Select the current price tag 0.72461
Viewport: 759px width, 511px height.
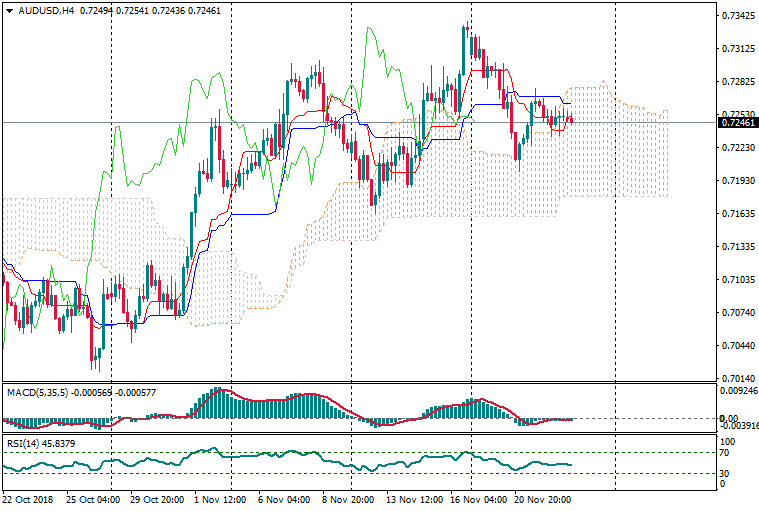[737, 123]
